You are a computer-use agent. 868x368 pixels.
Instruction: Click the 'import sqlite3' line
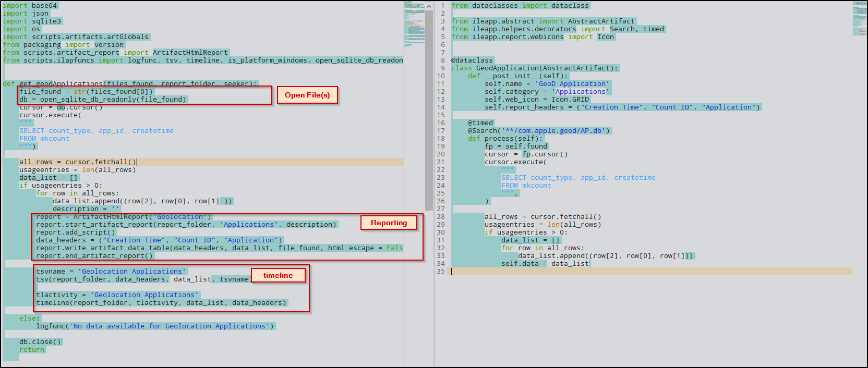coord(32,21)
